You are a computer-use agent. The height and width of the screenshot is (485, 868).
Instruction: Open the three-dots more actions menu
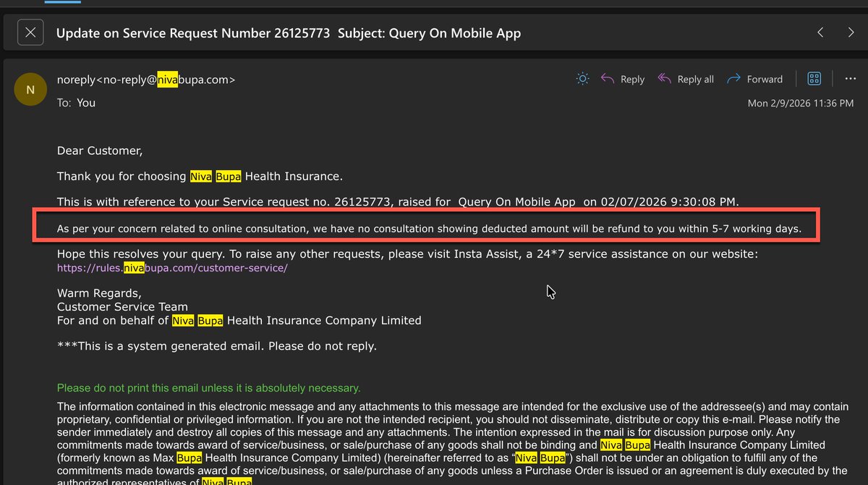coord(850,79)
